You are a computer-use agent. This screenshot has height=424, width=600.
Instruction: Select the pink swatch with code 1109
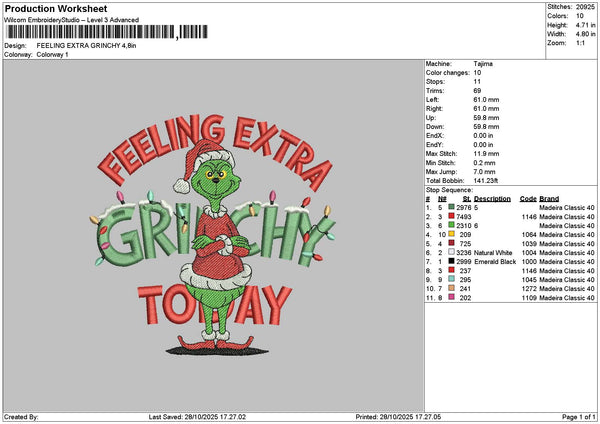[x=452, y=297]
